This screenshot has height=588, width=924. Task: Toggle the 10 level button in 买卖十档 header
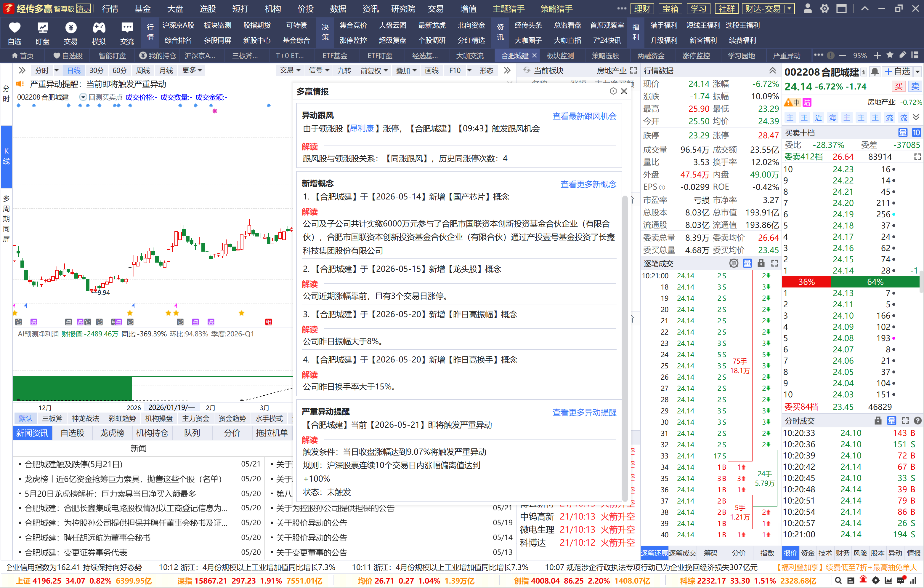(x=916, y=133)
